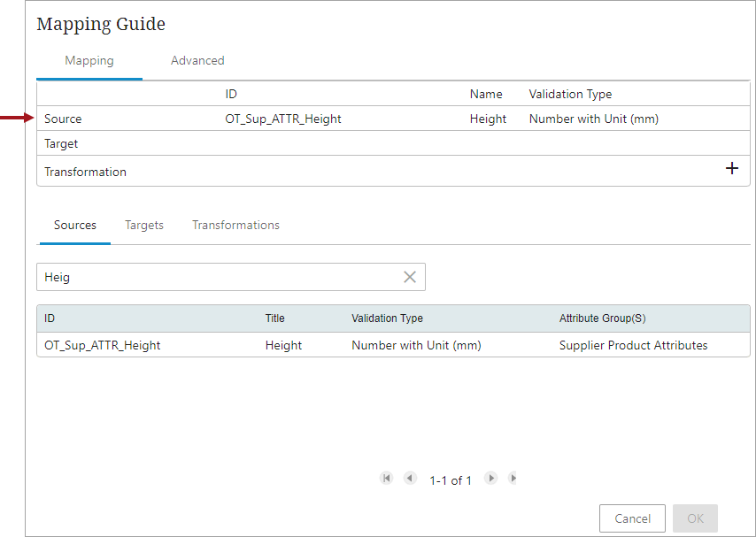Open the Transformations tab
The width and height of the screenshot is (756, 537).
235,226
